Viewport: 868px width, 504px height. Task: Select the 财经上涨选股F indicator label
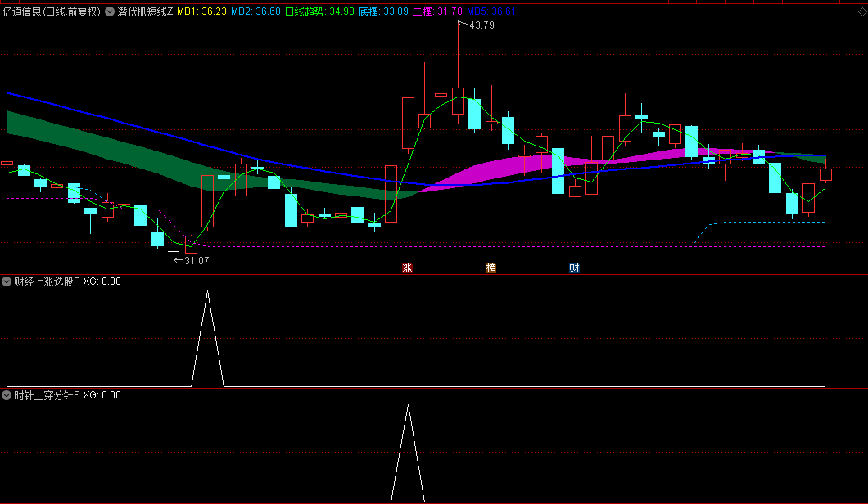[47, 281]
